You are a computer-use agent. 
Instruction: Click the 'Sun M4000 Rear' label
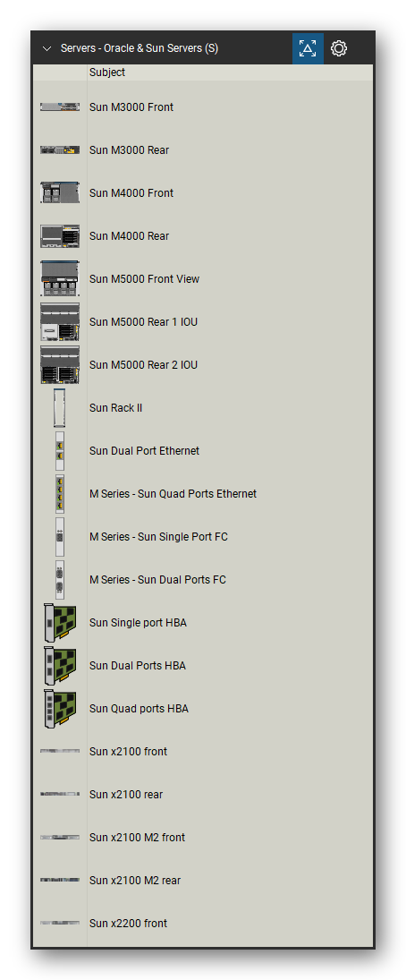tap(130, 236)
